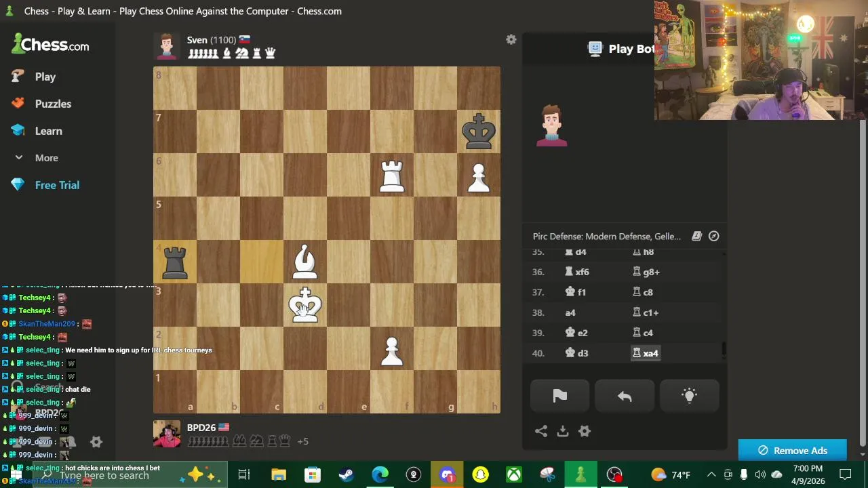Click the undo move arrow button
This screenshot has width=868, height=488.
point(625,396)
